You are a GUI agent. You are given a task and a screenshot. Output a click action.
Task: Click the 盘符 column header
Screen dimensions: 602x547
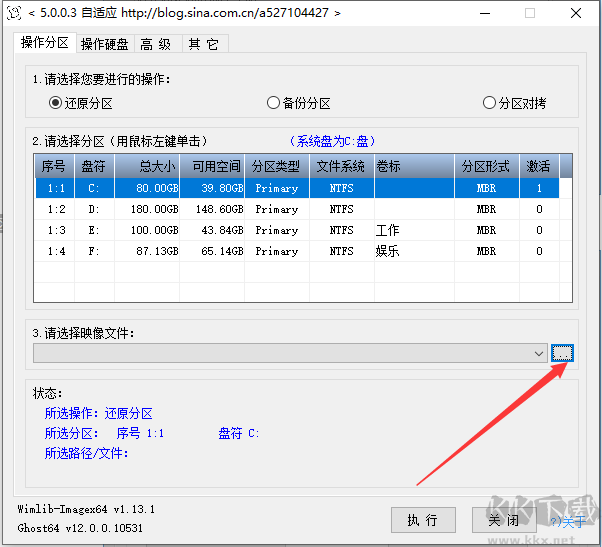[94, 166]
